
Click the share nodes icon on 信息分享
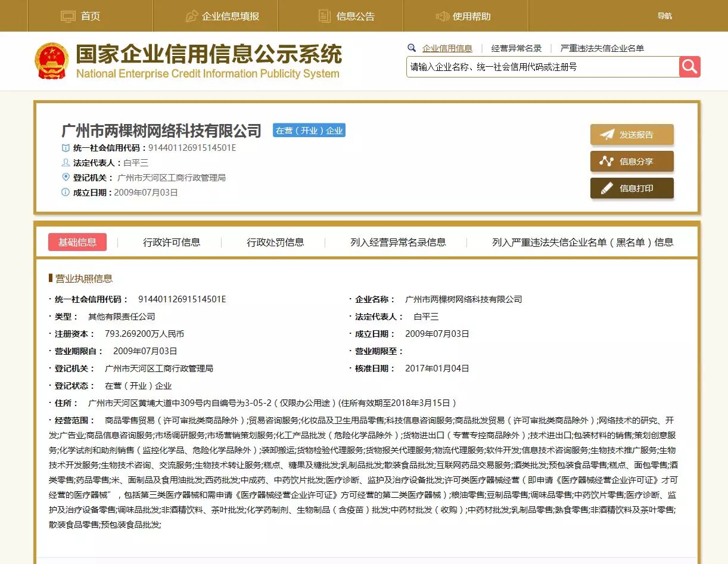(606, 162)
